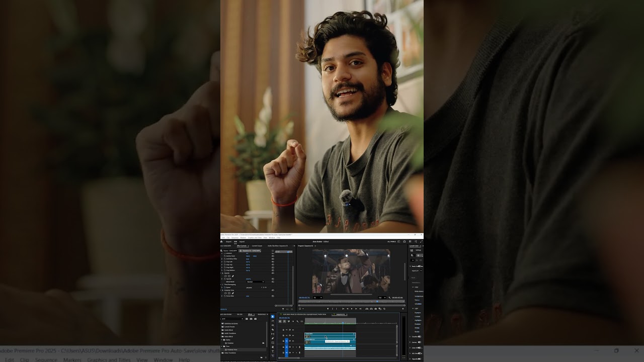Expand the Frame Rate property

point(222,296)
